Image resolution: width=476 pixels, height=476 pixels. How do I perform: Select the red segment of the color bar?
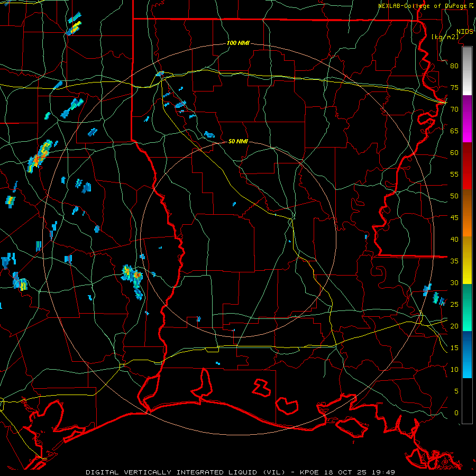(467, 166)
